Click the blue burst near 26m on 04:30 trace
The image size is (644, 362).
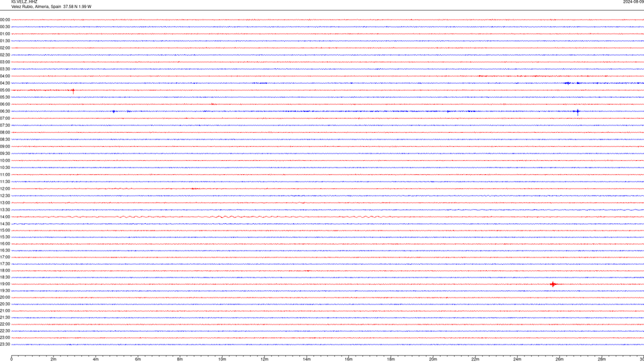click(568, 83)
